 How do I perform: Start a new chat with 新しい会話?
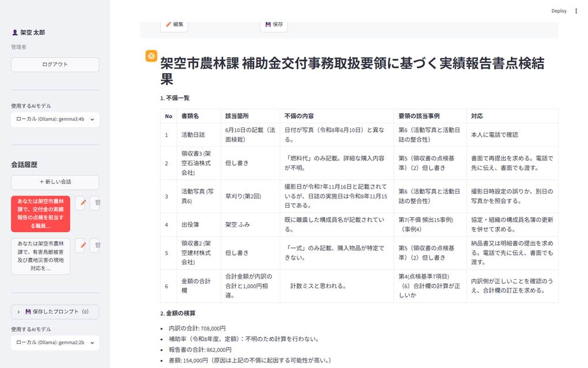[x=55, y=182]
